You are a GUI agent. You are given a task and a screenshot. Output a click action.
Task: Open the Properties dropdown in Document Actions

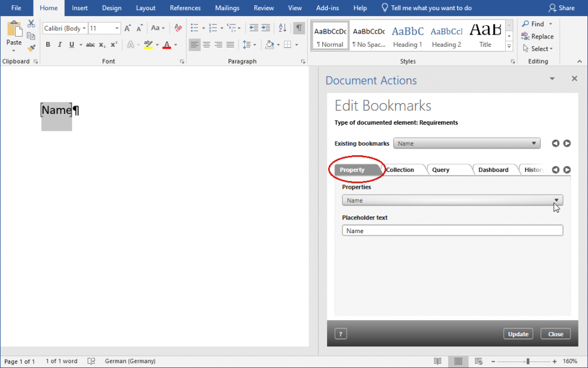coord(555,200)
